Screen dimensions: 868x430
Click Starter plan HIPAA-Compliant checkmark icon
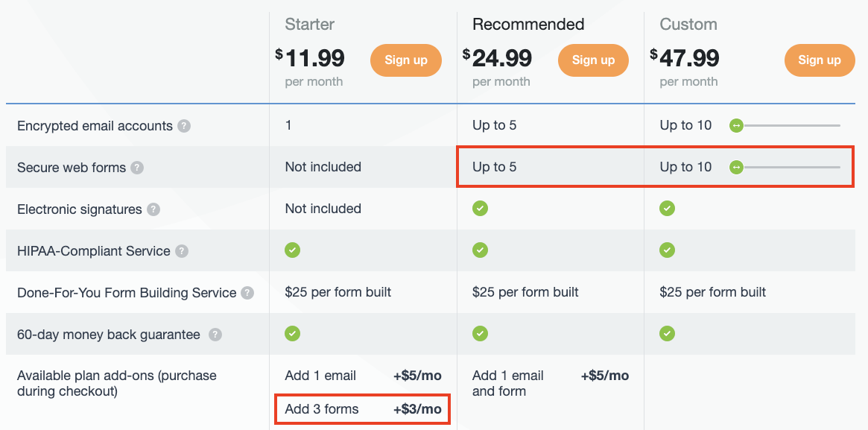pos(293,250)
